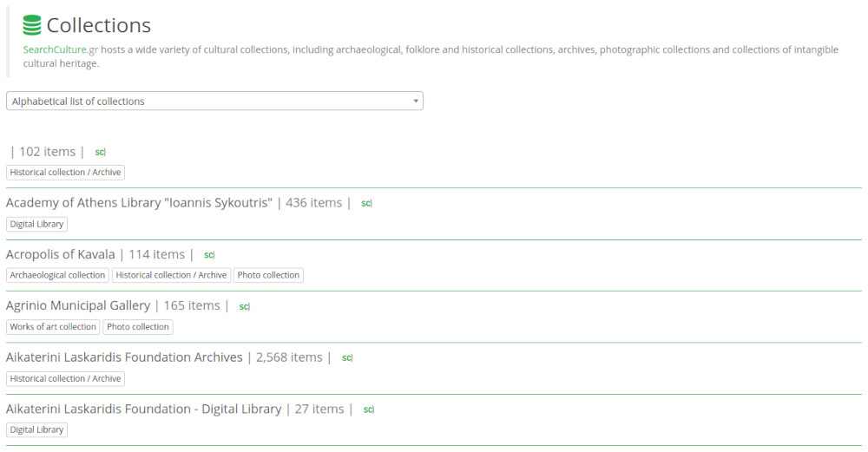
Task: Open the SearchCulture.gr link in description
Action: click(x=61, y=49)
